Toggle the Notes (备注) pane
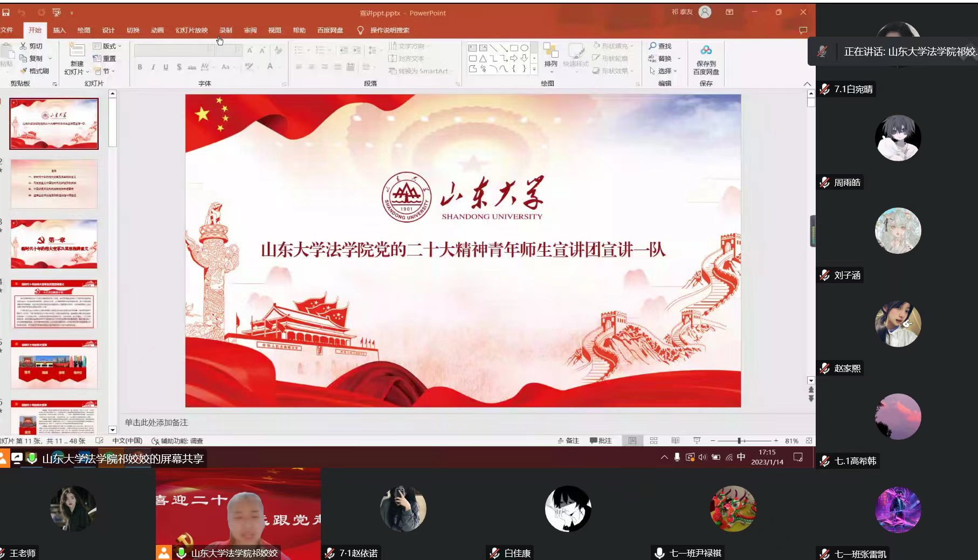 (568, 441)
